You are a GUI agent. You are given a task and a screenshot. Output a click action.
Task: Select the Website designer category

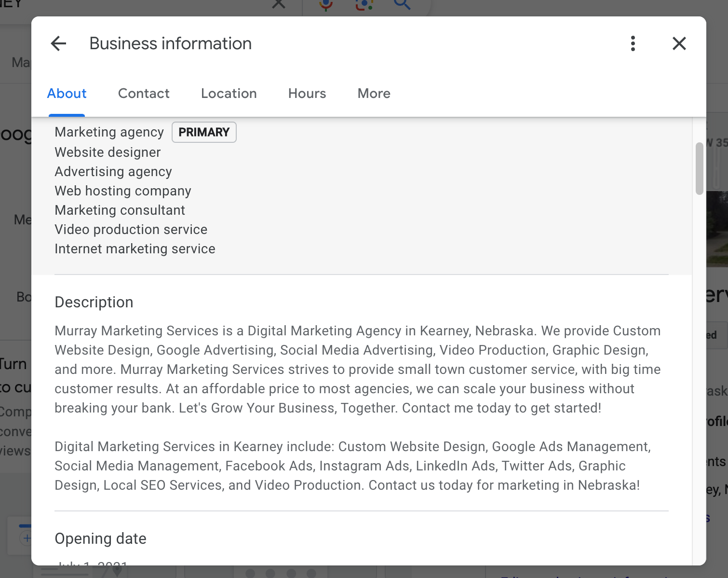[108, 152]
